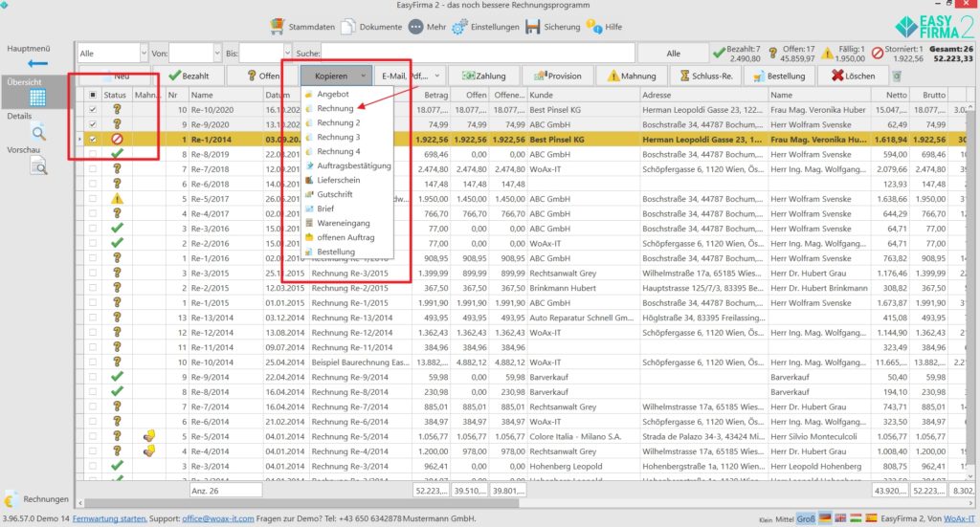Check the Re-7/2018 row checkbox
The image size is (980, 527).
tap(93, 169)
